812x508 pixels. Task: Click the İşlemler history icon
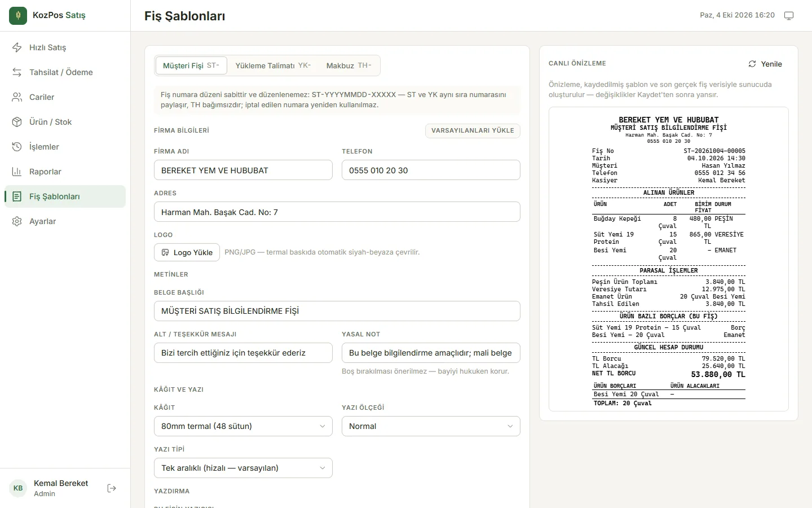pyautogui.click(x=17, y=147)
